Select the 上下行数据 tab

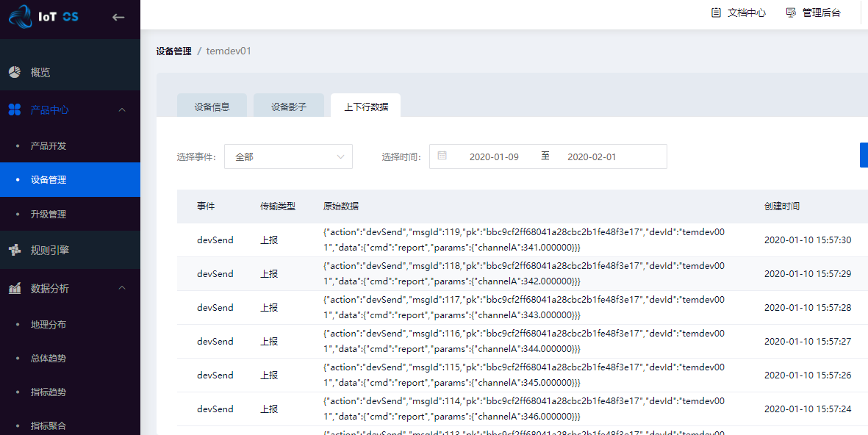(x=365, y=107)
